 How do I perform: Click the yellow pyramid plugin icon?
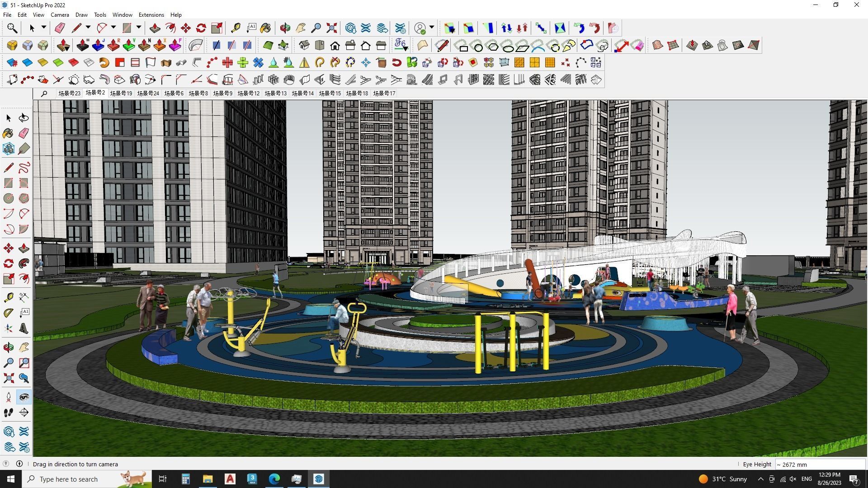[x=304, y=63]
